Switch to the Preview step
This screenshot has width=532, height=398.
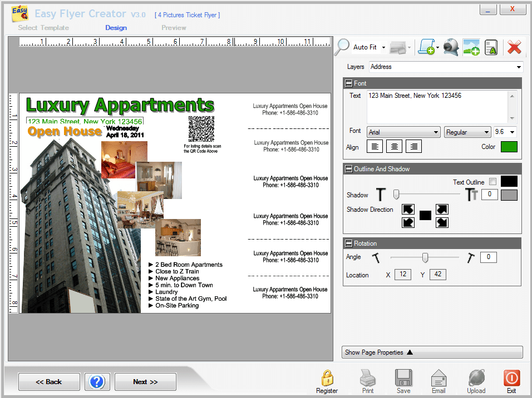click(174, 28)
